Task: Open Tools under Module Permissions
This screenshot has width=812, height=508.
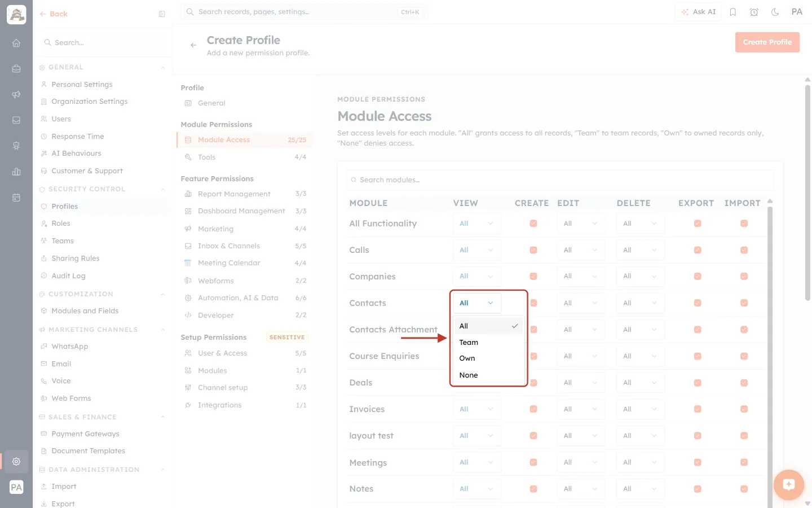Action: pyautogui.click(x=245, y=157)
